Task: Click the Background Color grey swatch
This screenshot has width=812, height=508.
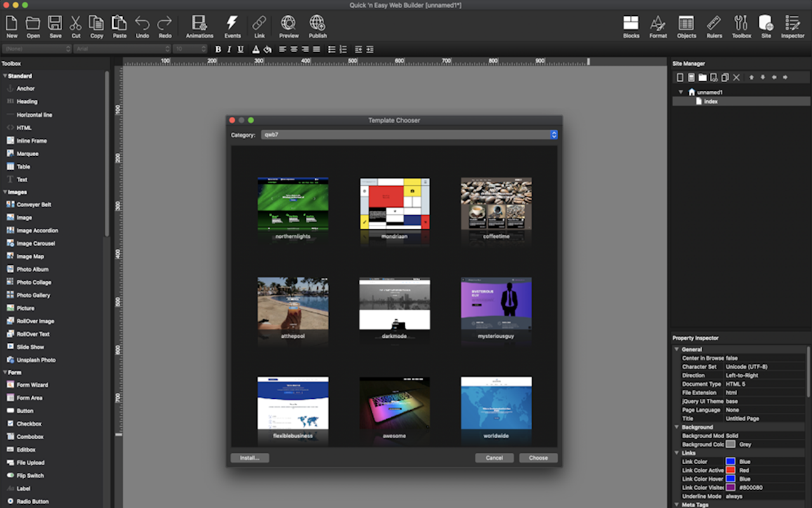Action: coord(731,444)
